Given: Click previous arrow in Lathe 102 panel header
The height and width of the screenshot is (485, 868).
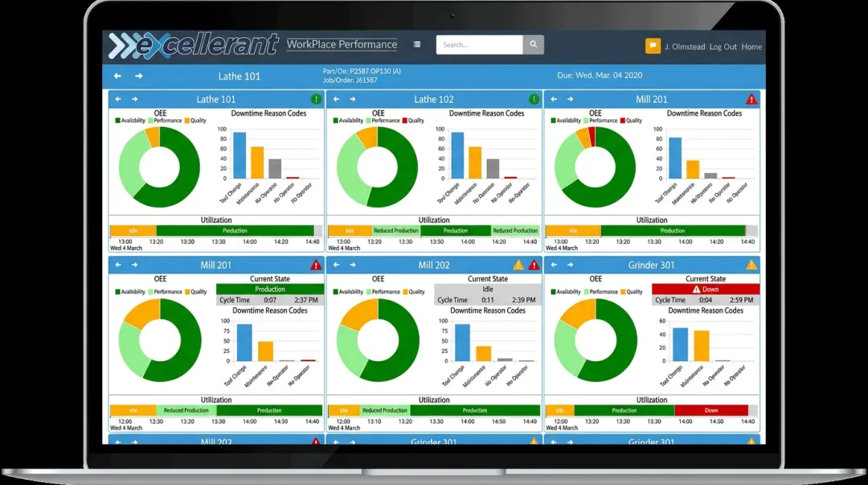Looking at the screenshot, I should tap(336, 99).
